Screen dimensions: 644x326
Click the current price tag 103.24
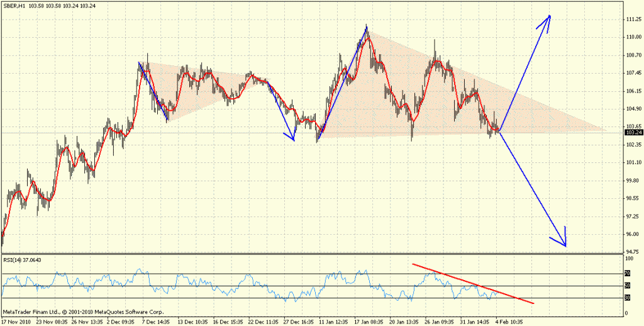click(633, 133)
